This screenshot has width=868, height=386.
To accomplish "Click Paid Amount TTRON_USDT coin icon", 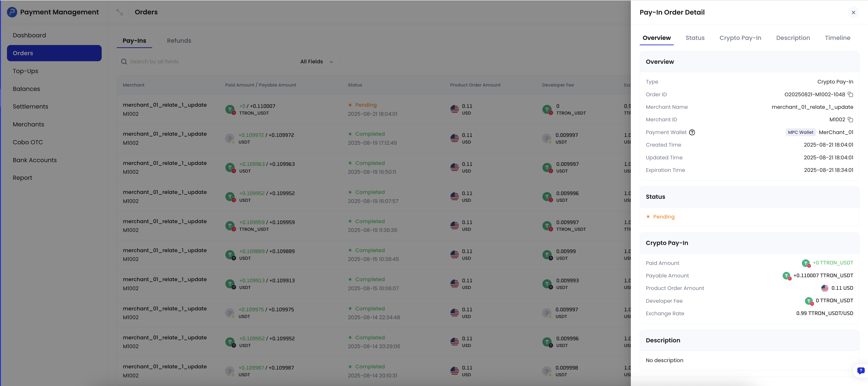I will click(806, 263).
